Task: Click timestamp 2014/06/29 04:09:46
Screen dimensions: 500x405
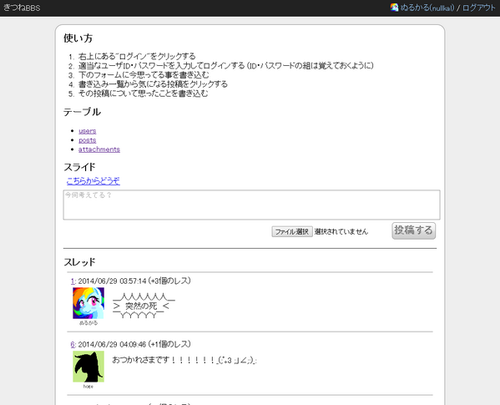Action: point(112,344)
